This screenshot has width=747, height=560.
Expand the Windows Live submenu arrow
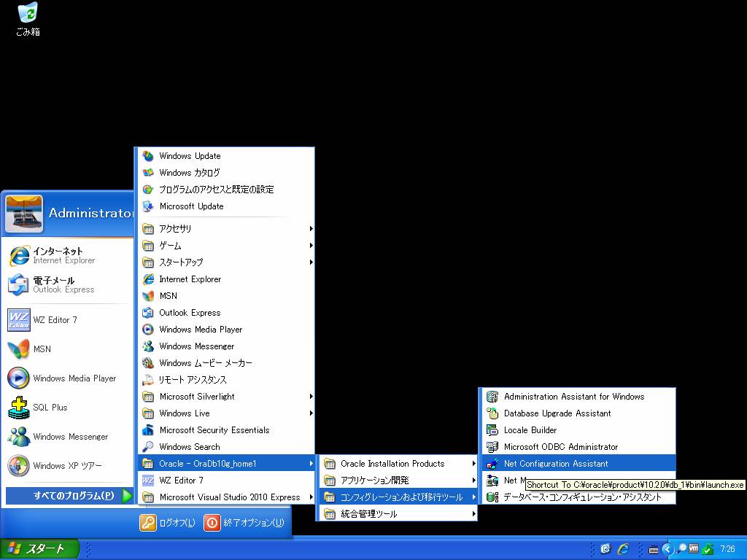[311, 413]
